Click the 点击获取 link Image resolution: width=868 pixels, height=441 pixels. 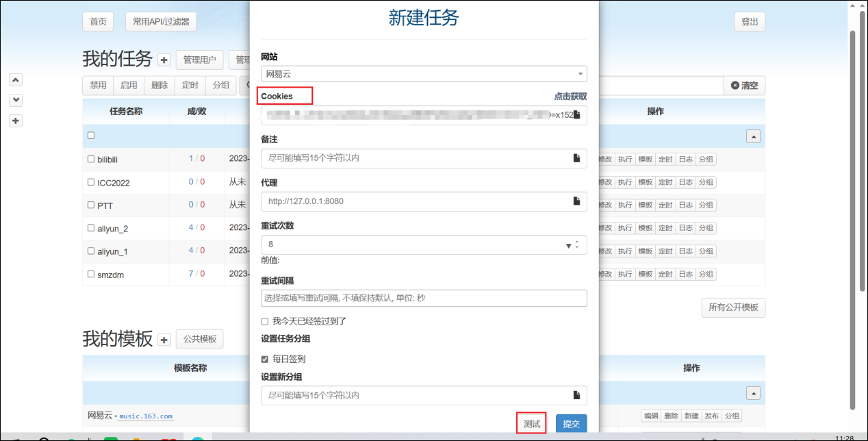click(570, 97)
